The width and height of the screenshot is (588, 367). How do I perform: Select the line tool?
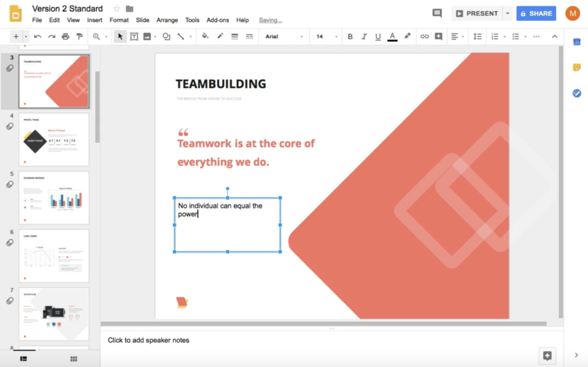pos(181,37)
